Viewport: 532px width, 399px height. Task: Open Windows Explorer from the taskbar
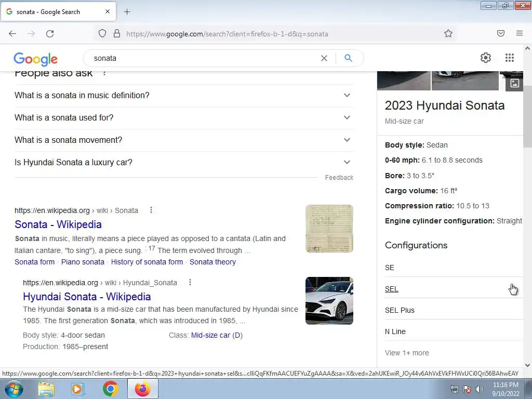(x=46, y=389)
